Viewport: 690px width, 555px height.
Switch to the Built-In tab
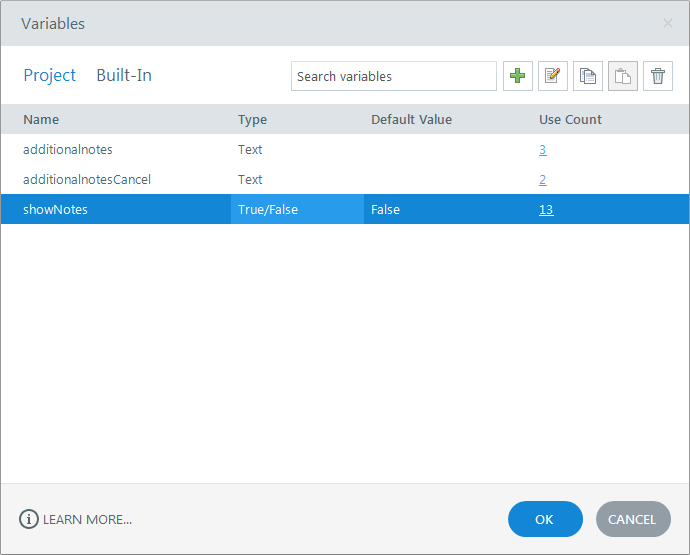coord(124,75)
